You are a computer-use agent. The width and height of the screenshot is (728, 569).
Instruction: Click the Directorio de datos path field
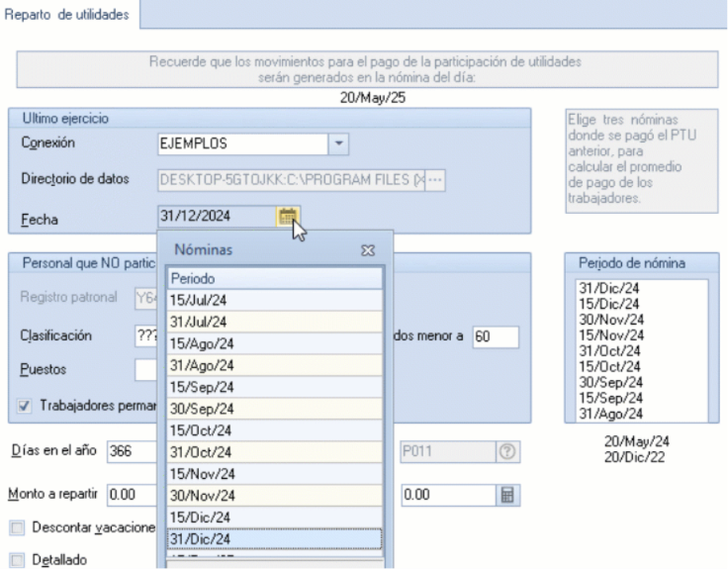(291, 180)
